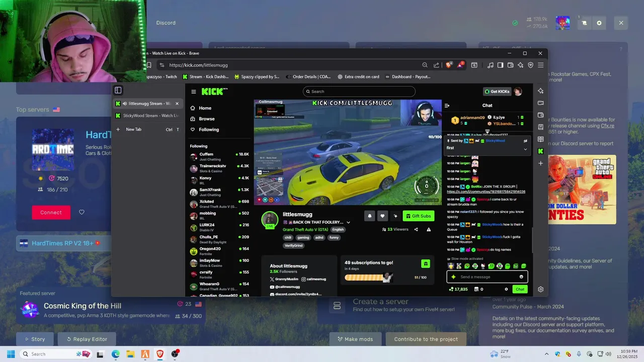Click gift icon in subscriptions goal card
The width and height of the screenshot is (644, 362).
426,263
